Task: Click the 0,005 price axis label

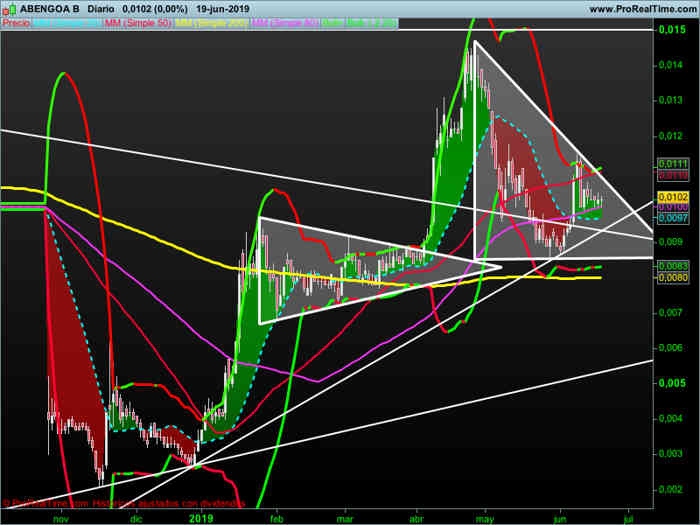Action: pyautogui.click(x=672, y=383)
